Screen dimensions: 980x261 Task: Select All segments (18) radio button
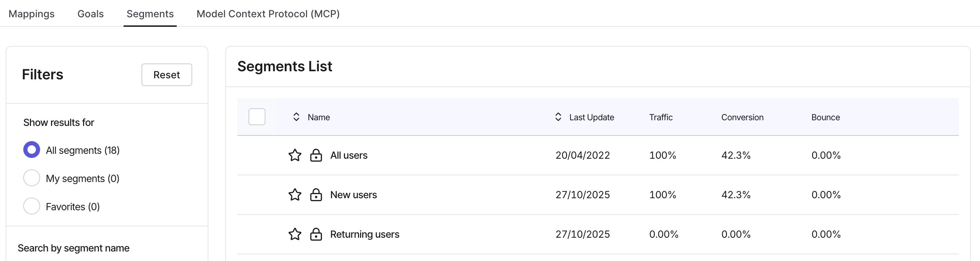click(x=32, y=150)
